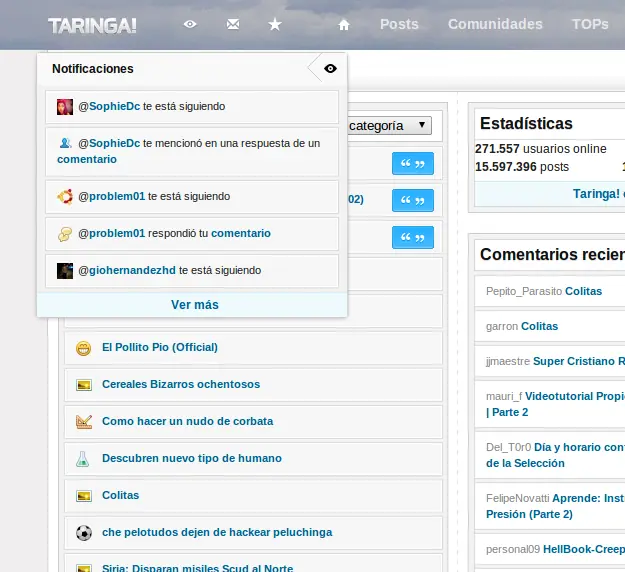Open user personal09 in recent comments
Viewport: 625px width, 572px height.
(x=513, y=550)
